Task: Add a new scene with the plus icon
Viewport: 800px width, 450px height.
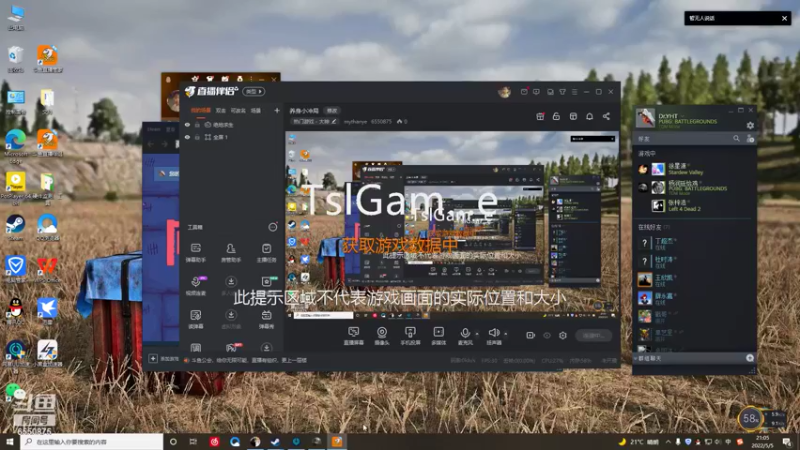Action: coord(277,110)
